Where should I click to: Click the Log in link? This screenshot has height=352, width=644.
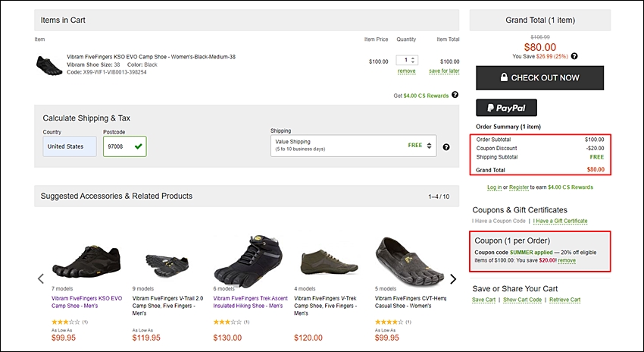[494, 187]
